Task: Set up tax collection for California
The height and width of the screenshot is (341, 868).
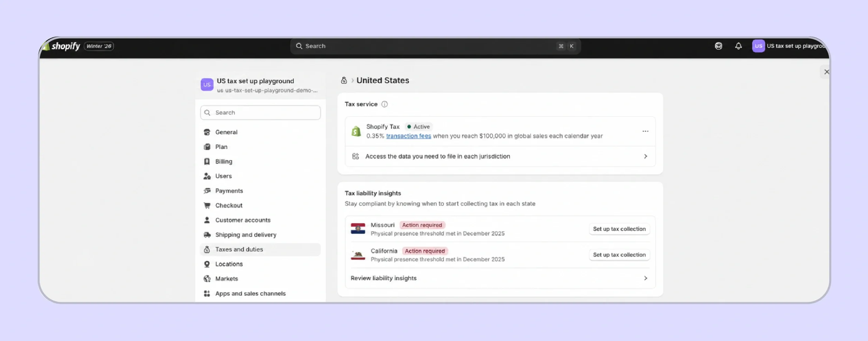Action: click(x=619, y=255)
